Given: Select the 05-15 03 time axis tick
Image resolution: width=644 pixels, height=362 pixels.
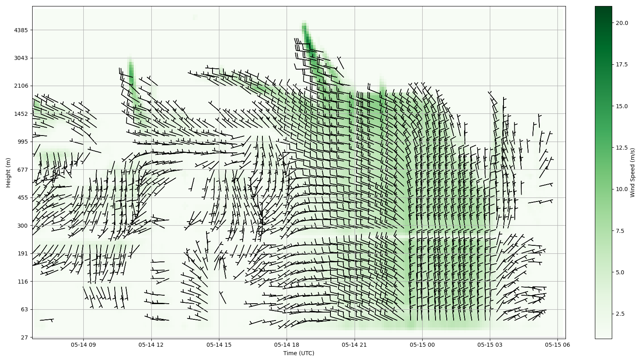Looking at the screenshot, I should click(490, 345).
